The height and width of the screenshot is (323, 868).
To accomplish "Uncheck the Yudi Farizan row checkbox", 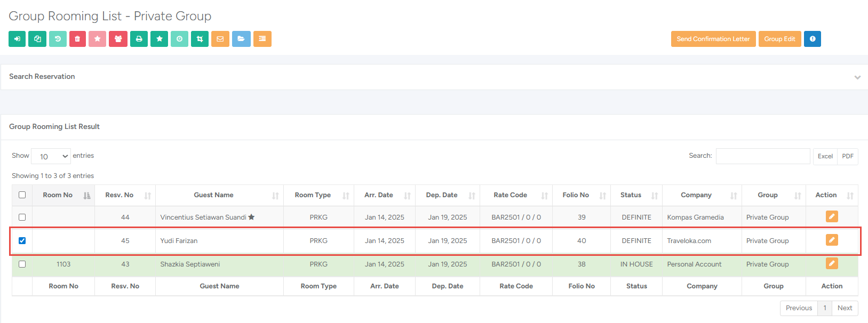I will [x=22, y=241].
